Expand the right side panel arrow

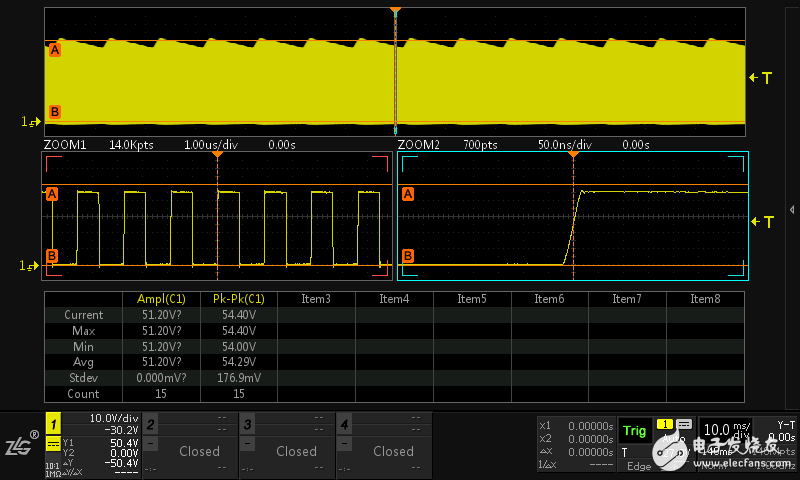pyautogui.click(x=792, y=209)
